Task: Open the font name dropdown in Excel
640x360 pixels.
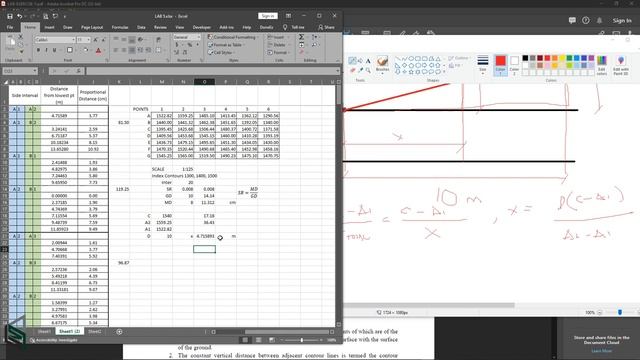Action: [73, 40]
